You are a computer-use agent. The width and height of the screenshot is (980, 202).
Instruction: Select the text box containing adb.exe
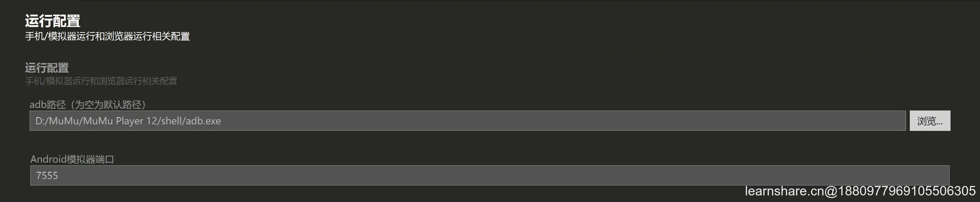[x=467, y=121]
